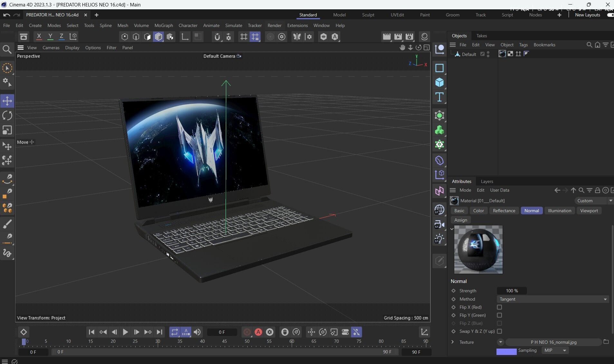Switch to the Sculpt layout
Viewport: 614px width, 364px height.
368,15
